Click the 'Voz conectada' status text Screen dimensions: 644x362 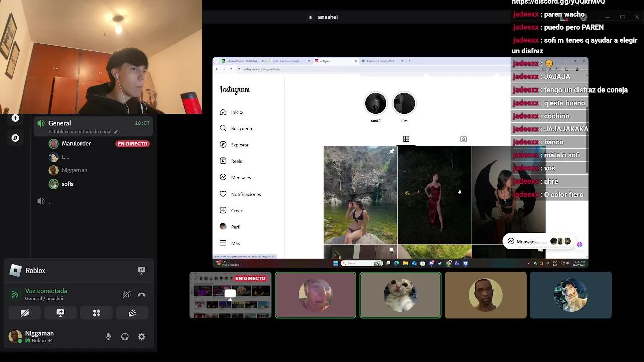pyautogui.click(x=46, y=291)
